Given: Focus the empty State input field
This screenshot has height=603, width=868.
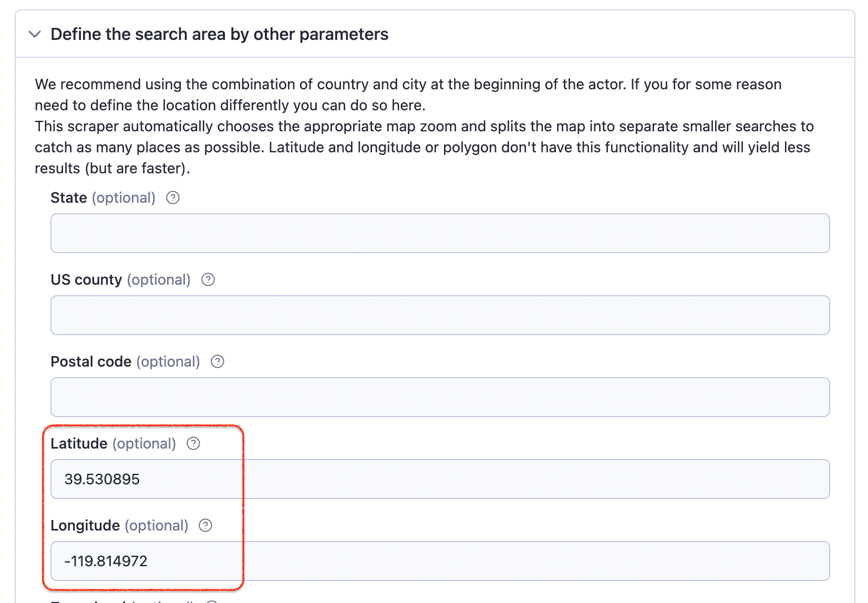Looking at the screenshot, I should pos(440,233).
